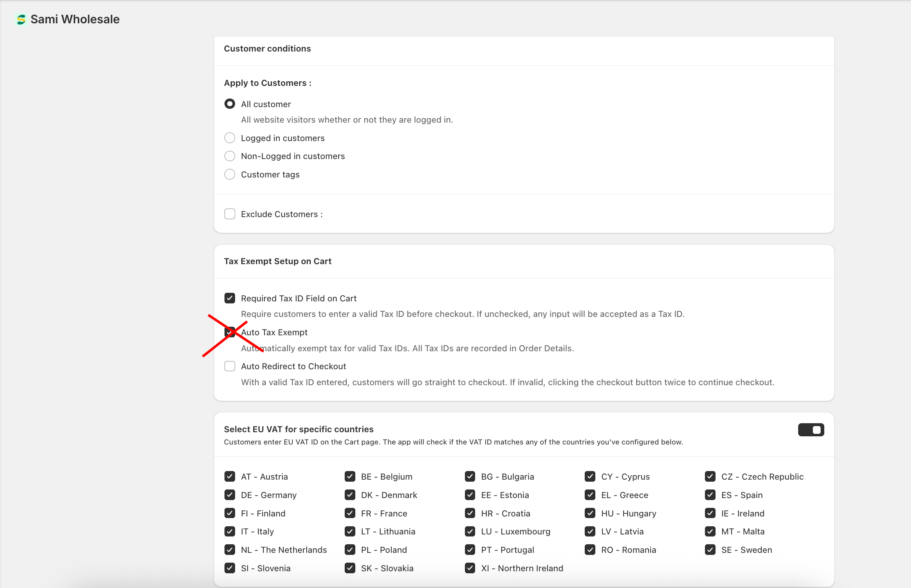911x588 pixels.
Task: Uncheck AT - Austria country checkbox
Action: (230, 477)
